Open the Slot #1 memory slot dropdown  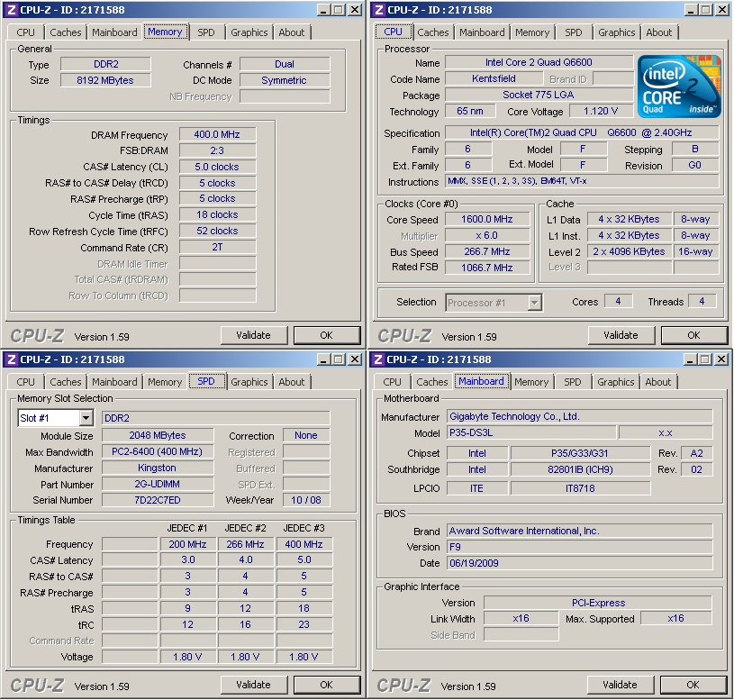coord(86,418)
